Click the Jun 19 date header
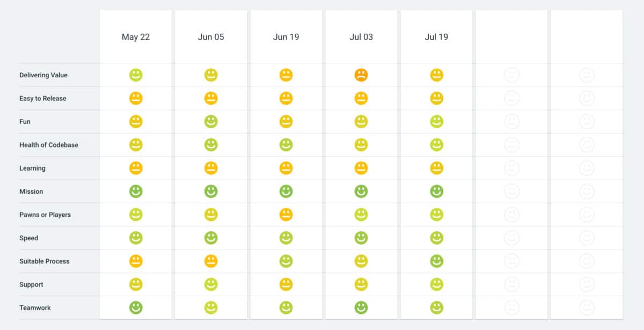This screenshot has height=330, width=644. coord(286,37)
